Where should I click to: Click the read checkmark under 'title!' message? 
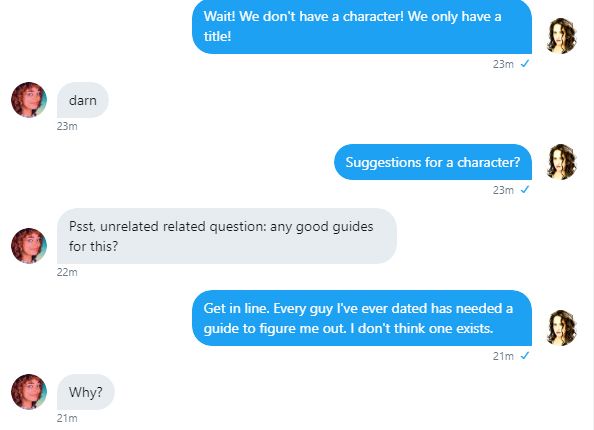(525, 64)
